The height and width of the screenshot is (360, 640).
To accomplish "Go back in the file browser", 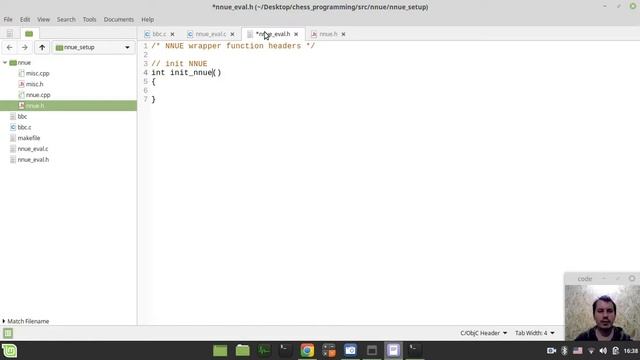I will (9, 47).
